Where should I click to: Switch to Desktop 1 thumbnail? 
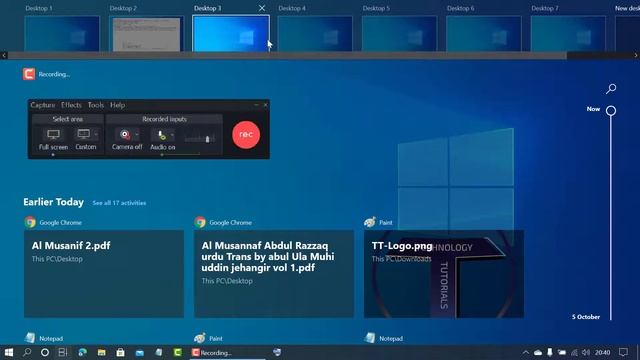[62, 33]
